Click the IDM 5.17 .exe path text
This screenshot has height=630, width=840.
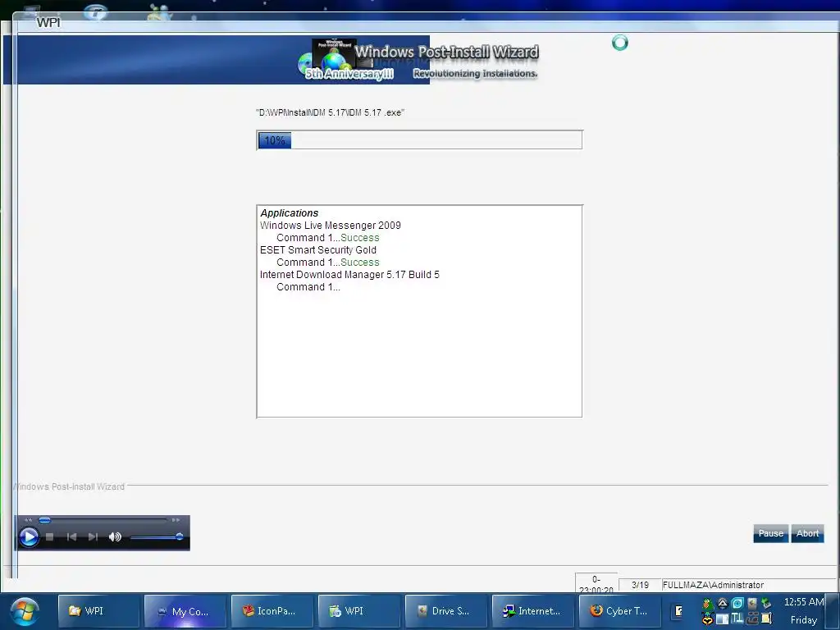330,112
